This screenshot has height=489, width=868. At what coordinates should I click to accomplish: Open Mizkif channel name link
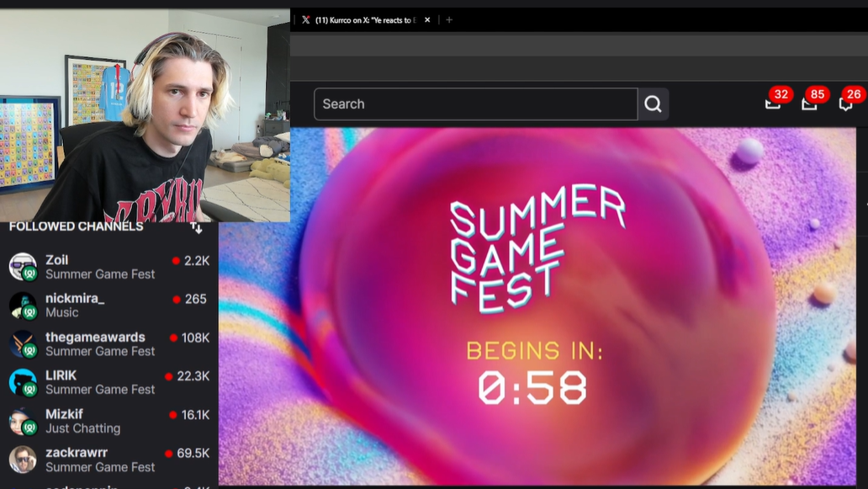[64, 414]
